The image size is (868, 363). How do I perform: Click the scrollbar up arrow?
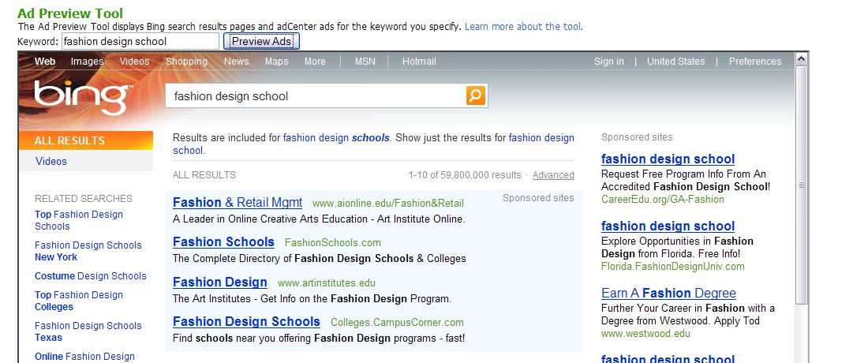[x=801, y=59]
